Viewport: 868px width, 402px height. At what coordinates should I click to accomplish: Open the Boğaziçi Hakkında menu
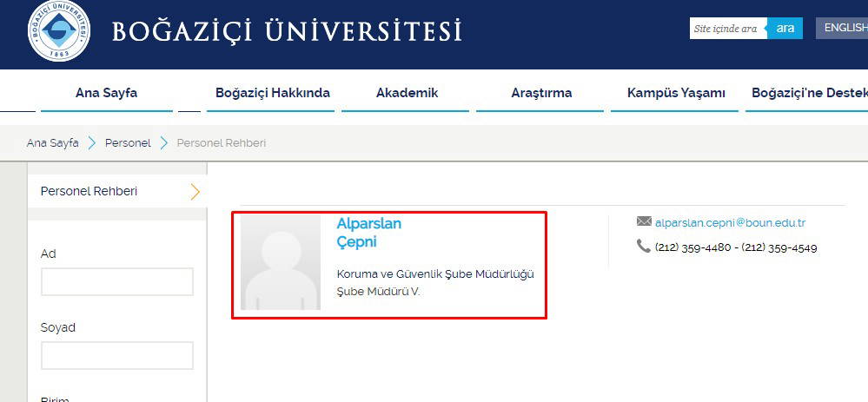point(273,94)
